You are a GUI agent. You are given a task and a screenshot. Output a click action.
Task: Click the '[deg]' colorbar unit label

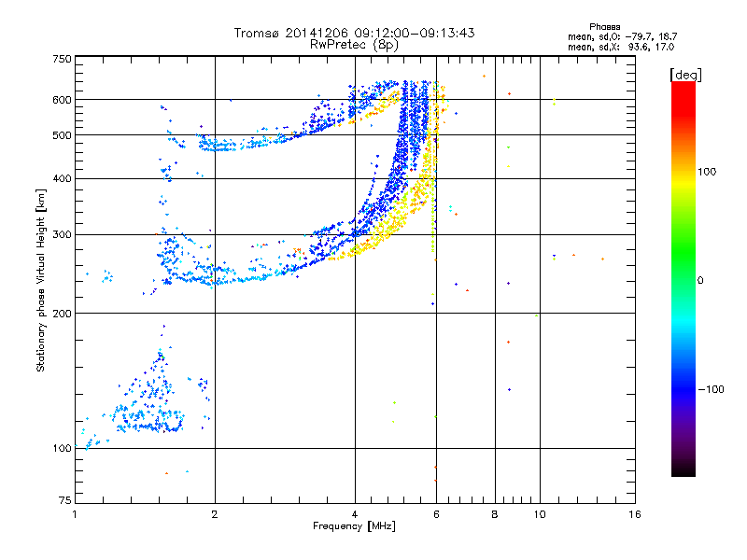click(x=685, y=75)
